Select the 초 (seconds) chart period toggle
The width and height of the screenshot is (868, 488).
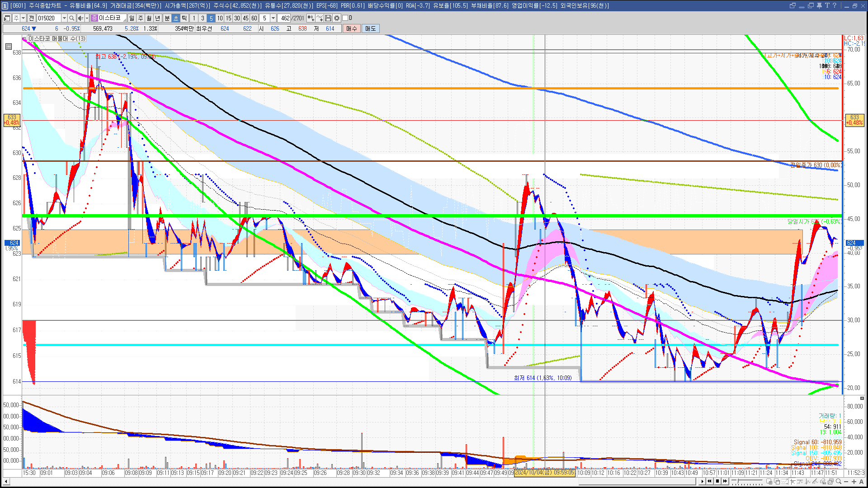(x=176, y=18)
